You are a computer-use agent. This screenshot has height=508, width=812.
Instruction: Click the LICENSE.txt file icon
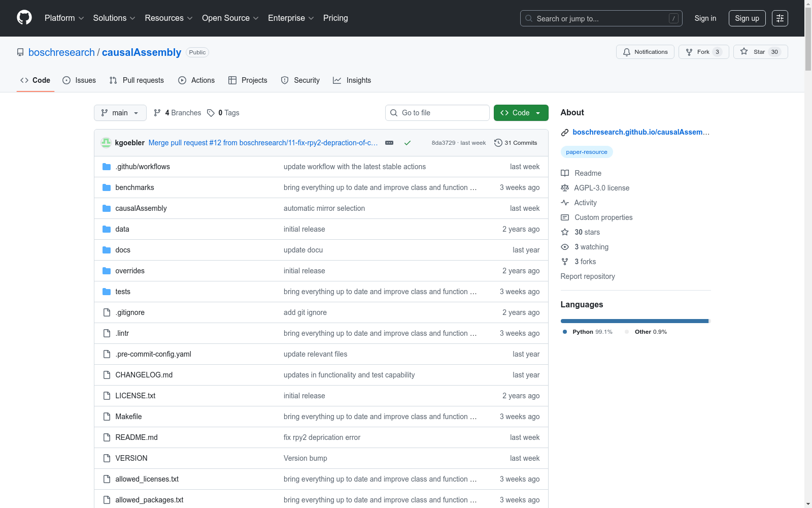pyautogui.click(x=107, y=396)
